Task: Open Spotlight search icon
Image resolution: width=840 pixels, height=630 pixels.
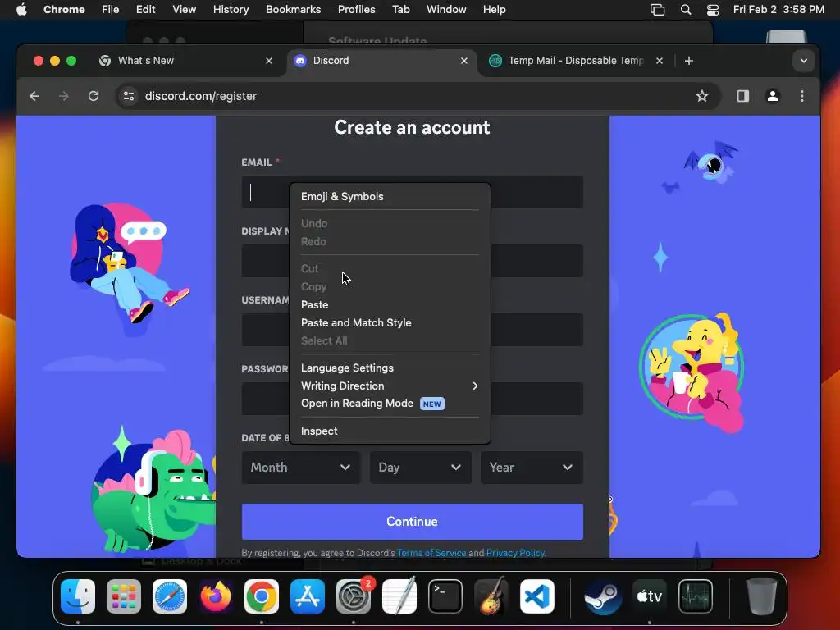Action: click(685, 10)
